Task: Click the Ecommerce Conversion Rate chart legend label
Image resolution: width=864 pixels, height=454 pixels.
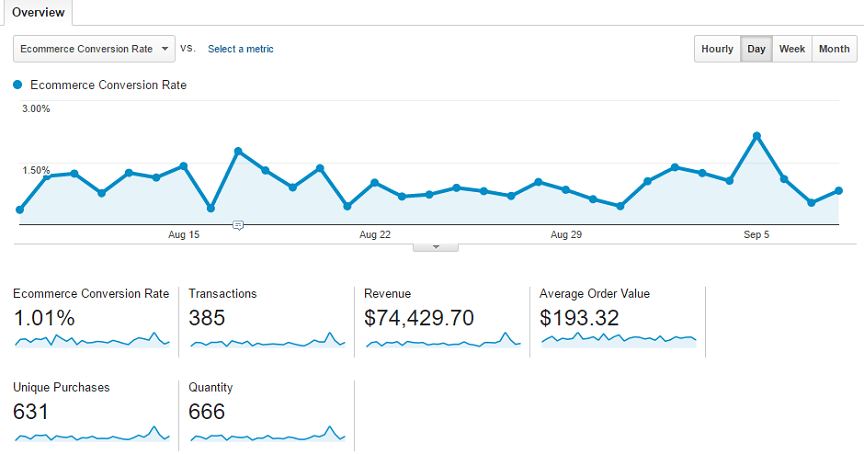Action: (109, 85)
